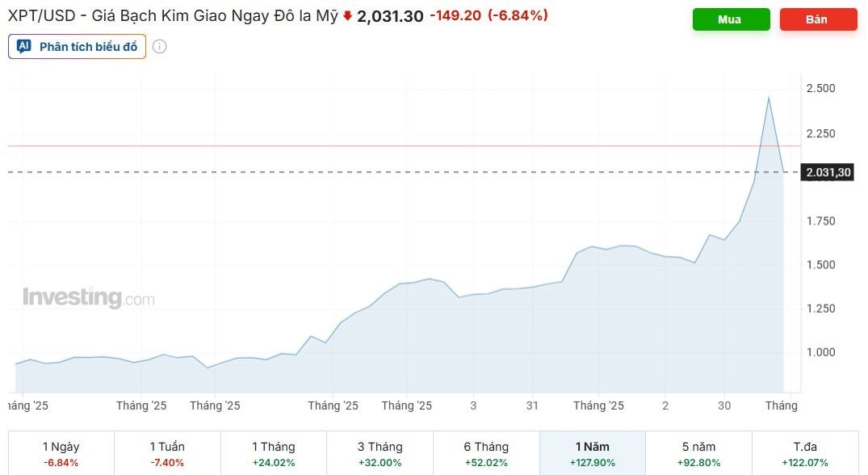Image resolution: width=868 pixels, height=475 pixels.
Task: Click the 2.250 price axis label
Action: (820, 133)
